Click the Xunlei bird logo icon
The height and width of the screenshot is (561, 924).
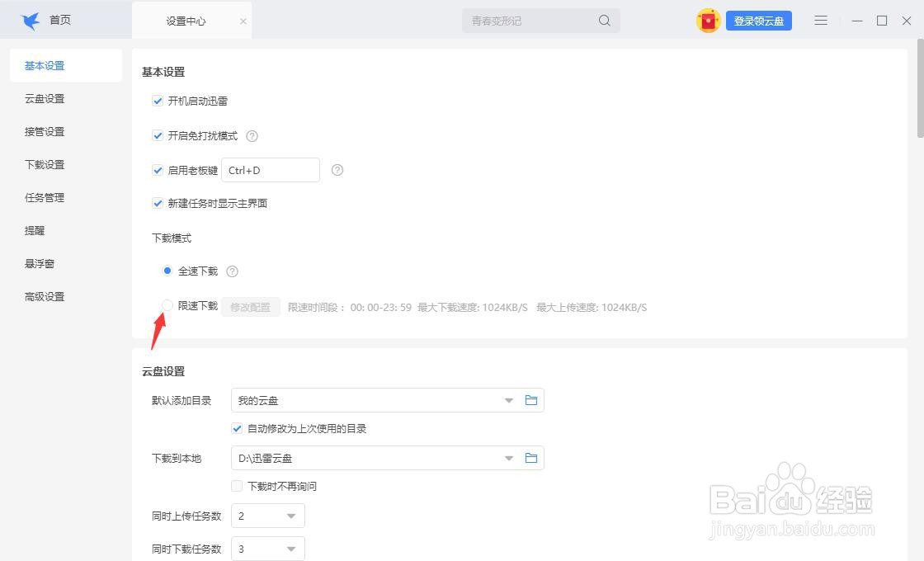tap(30, 21)
